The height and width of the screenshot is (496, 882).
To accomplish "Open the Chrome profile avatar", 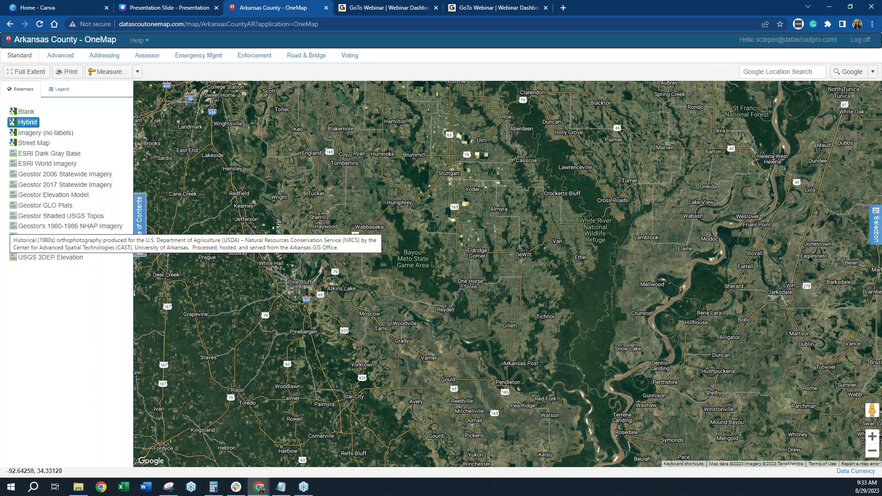I will click(x=857, y=24).
